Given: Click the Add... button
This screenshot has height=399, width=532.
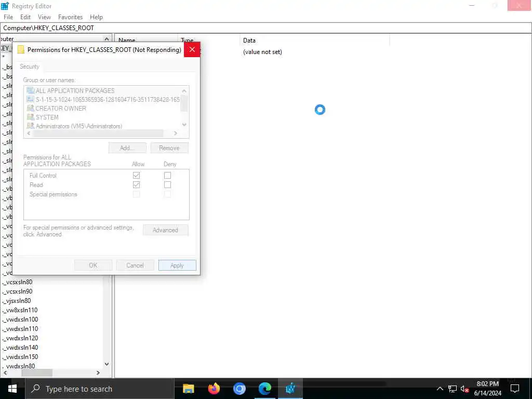Looking at the screenshot, I should tap(127, 148).
